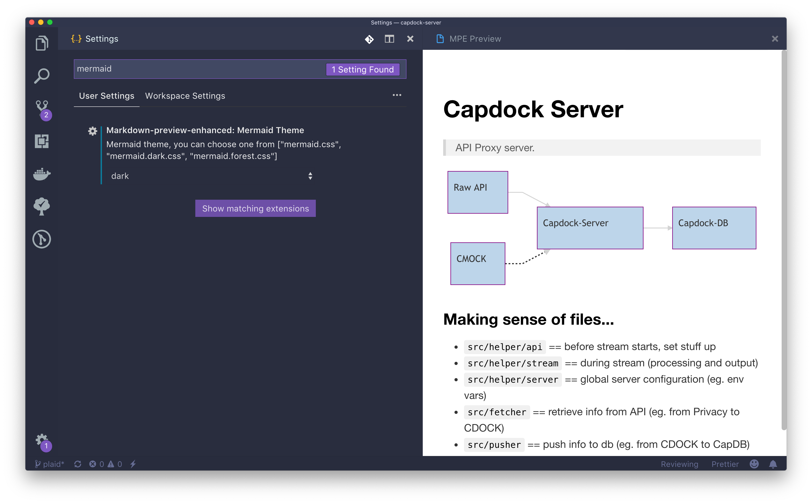The image size is (812, 504).
Task: Open notifications bell in status bar
Action: [773, 464]
